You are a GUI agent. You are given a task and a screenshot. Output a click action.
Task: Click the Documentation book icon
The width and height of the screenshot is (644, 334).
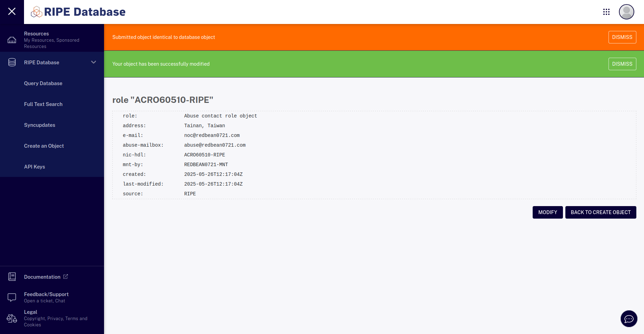coord(12,277)
